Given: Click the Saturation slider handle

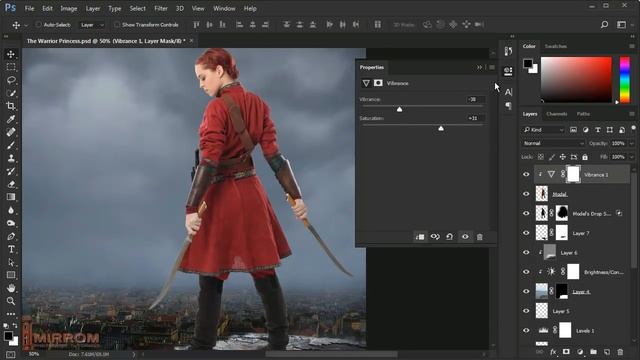Looking at the screenshot, I should (441, 128).
